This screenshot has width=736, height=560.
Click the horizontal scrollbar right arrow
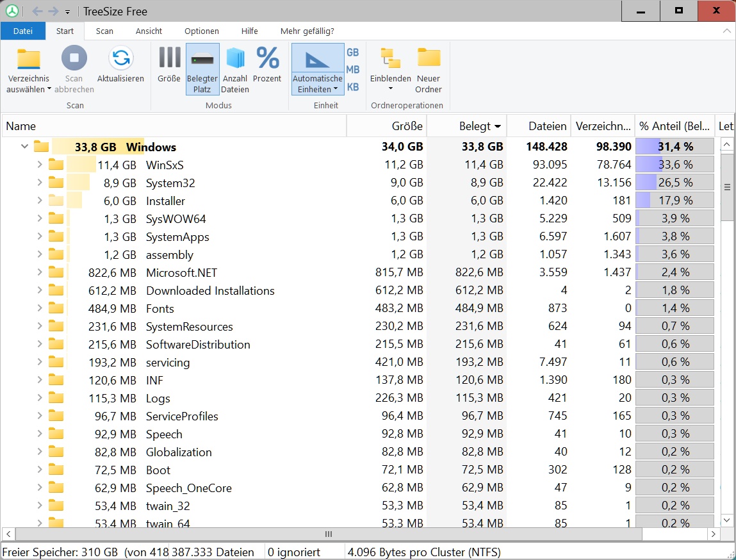coord(713,534)
